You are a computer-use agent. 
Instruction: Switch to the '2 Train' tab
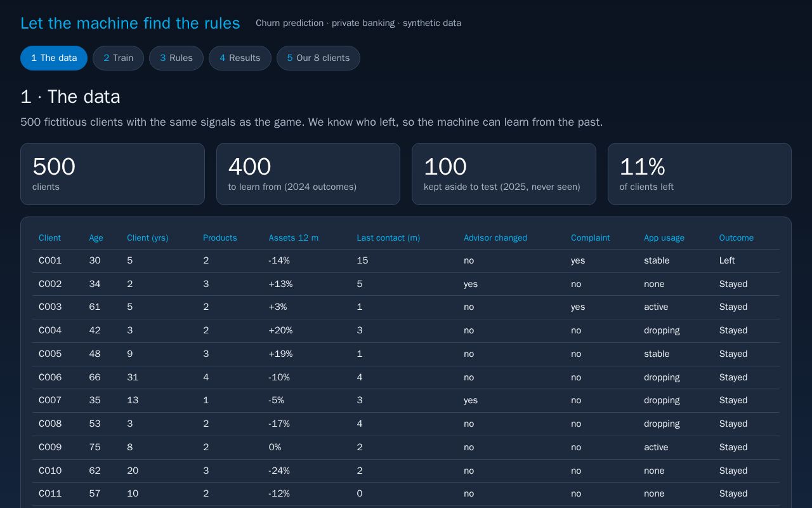click(x=118, y=58)
